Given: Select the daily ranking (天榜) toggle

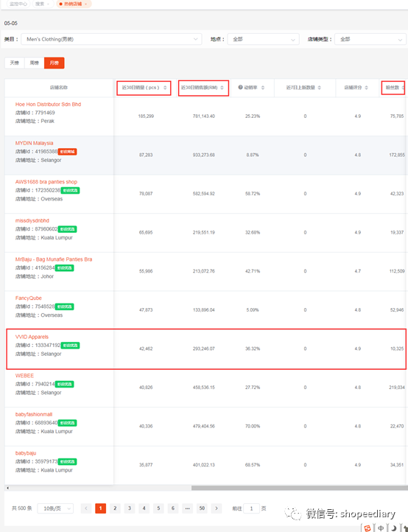Looking at the screenshot, I should point(15,63).
